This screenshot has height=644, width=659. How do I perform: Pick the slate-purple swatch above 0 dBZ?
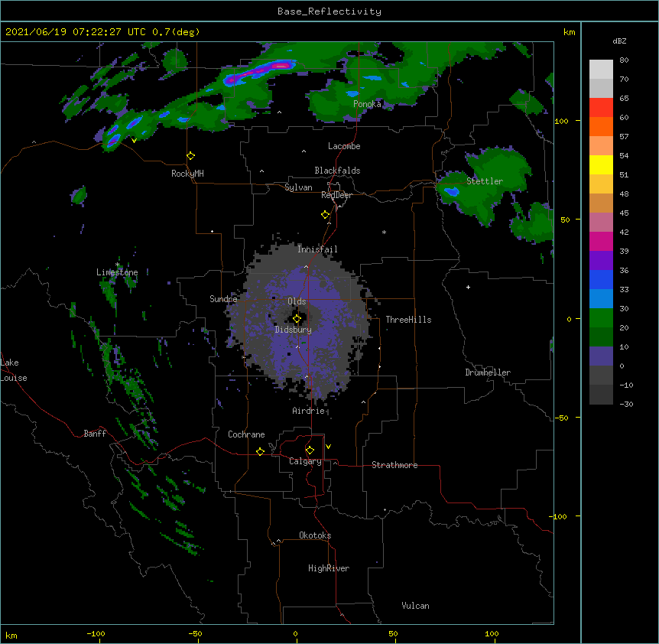(601, 356)
